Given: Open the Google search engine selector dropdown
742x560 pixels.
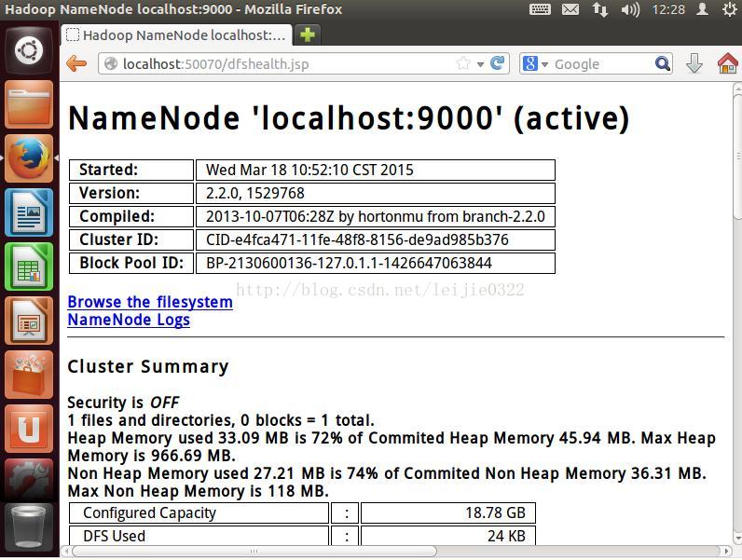Looking at the screenshot, I should 535,63.
